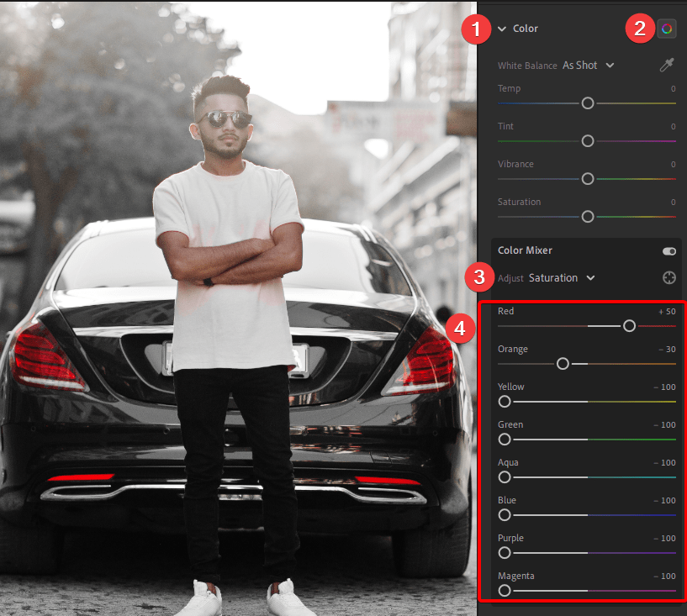Click the color wheel icon beside the Color panel

[667, 28]
